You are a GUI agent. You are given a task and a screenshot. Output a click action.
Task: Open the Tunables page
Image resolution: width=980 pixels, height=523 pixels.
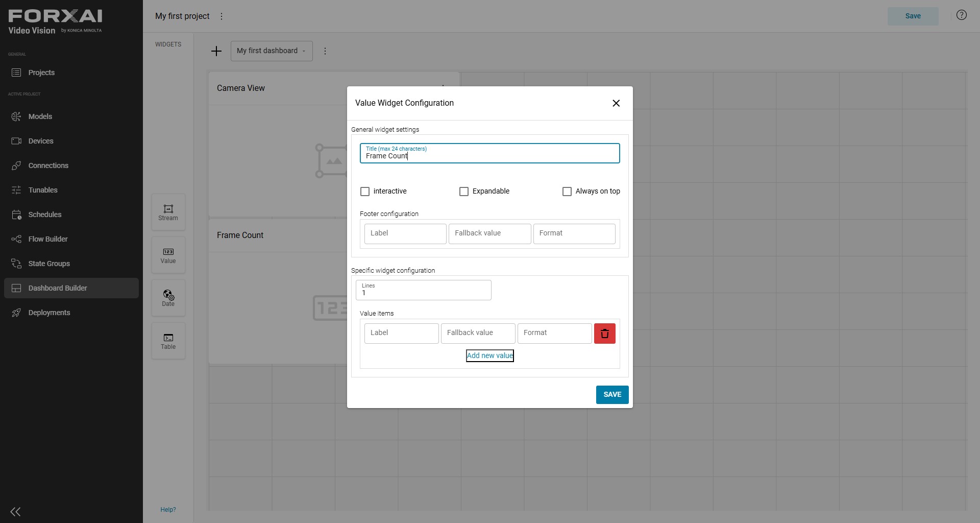tap(71, 190)
